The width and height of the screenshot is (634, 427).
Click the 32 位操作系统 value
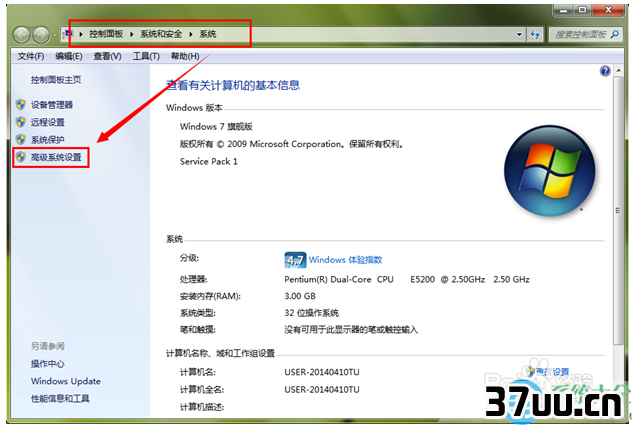point(311,313)
